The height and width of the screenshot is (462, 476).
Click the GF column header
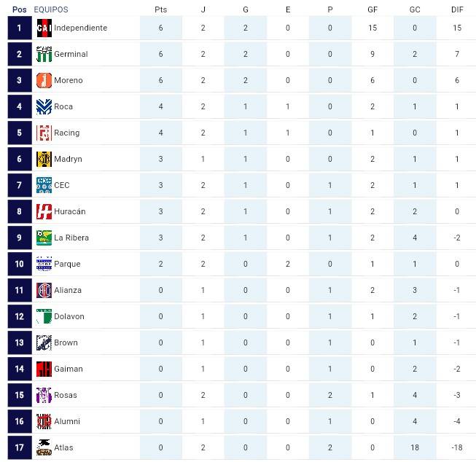(372, 9)
